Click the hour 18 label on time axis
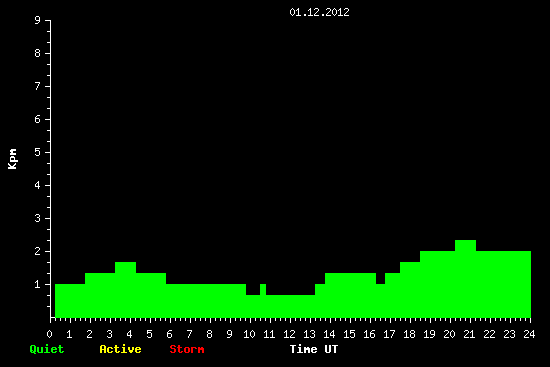The image size is (550, 367). pyautogui.click(x=409, y=334)
